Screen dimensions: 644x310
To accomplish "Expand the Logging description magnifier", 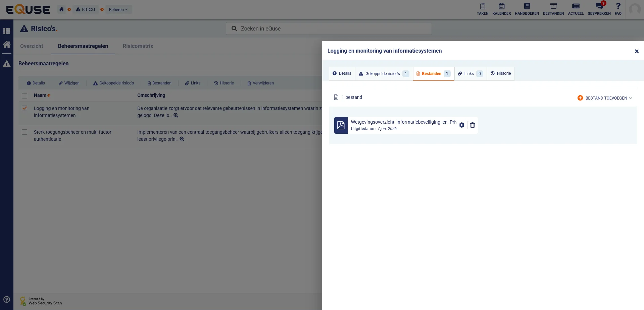I will pos(176,115).
